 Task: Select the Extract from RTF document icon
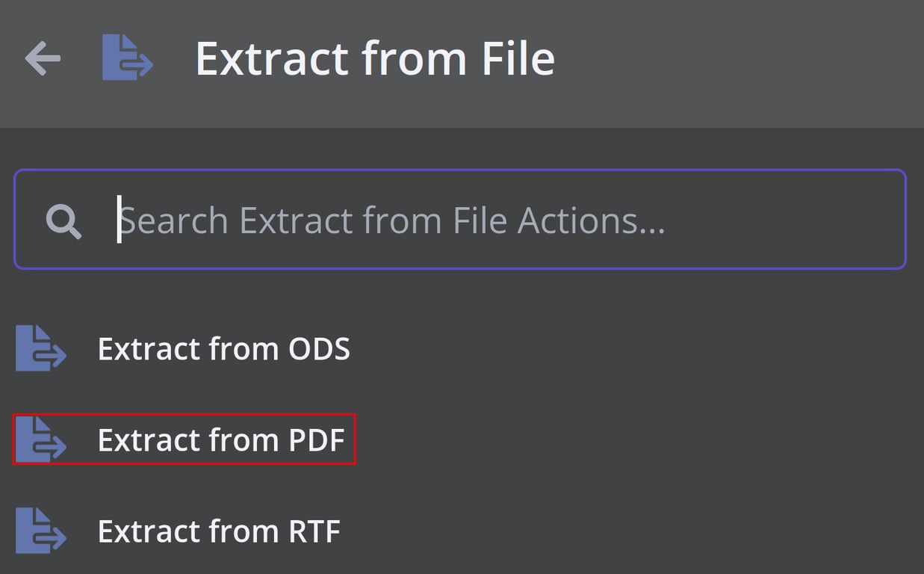[41, 531]
